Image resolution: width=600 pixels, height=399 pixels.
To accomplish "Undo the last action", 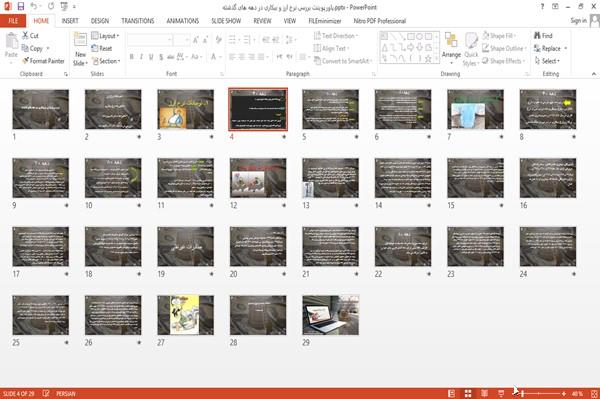I will pos(34,6).
